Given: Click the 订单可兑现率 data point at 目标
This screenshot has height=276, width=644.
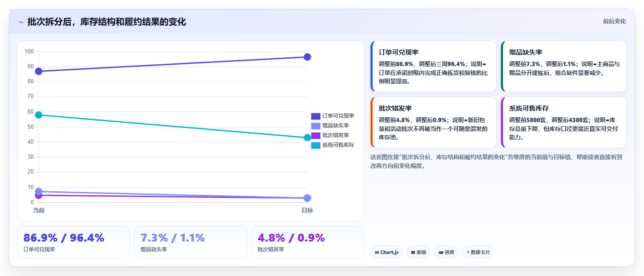Looking at the screenshot, I should pos(307,57).
